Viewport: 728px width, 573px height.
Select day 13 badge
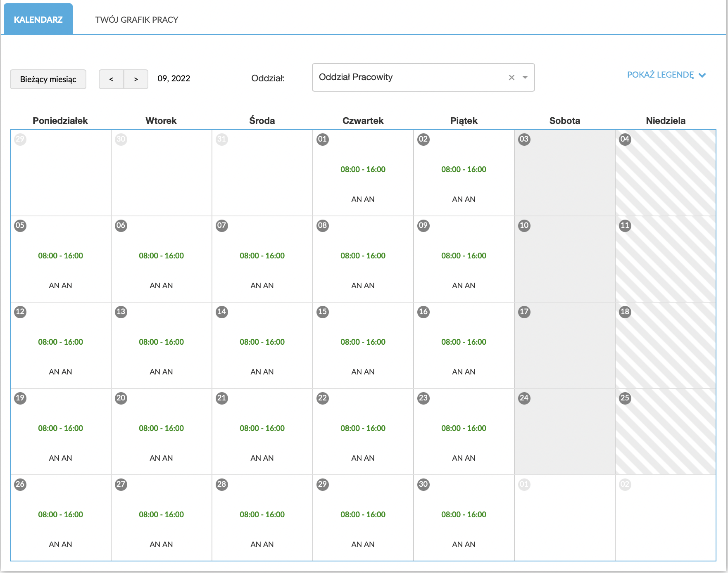click(x=121, y=312)
